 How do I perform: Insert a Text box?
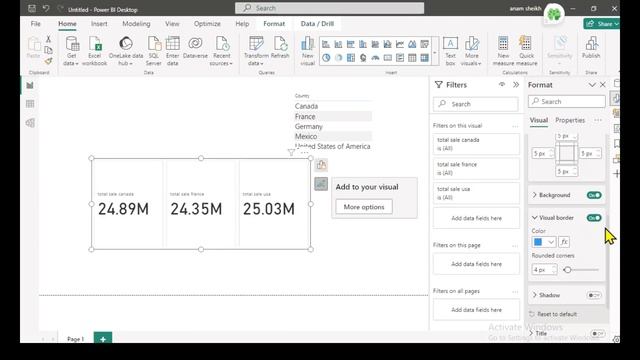point(450,51)
